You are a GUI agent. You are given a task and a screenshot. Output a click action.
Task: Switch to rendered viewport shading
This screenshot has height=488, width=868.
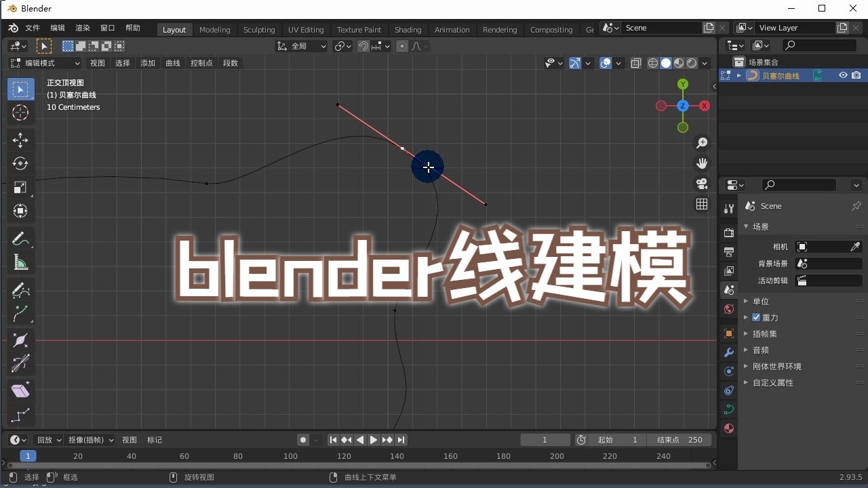692,63
